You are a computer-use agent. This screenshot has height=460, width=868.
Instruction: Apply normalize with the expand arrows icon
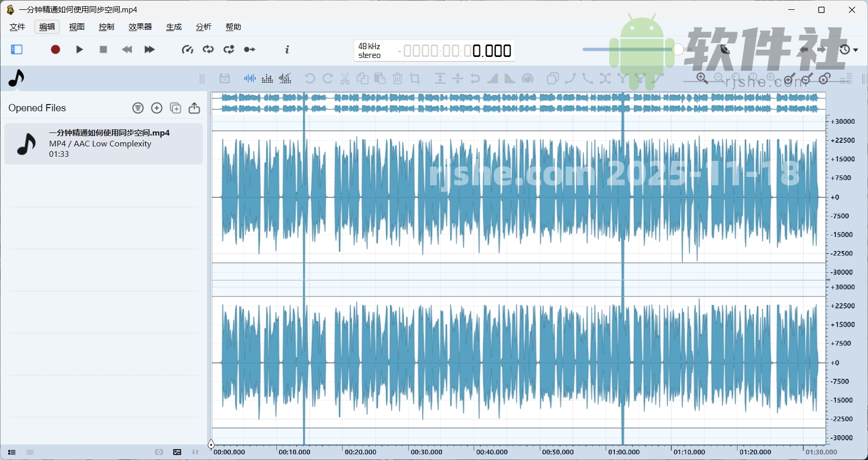440,79
